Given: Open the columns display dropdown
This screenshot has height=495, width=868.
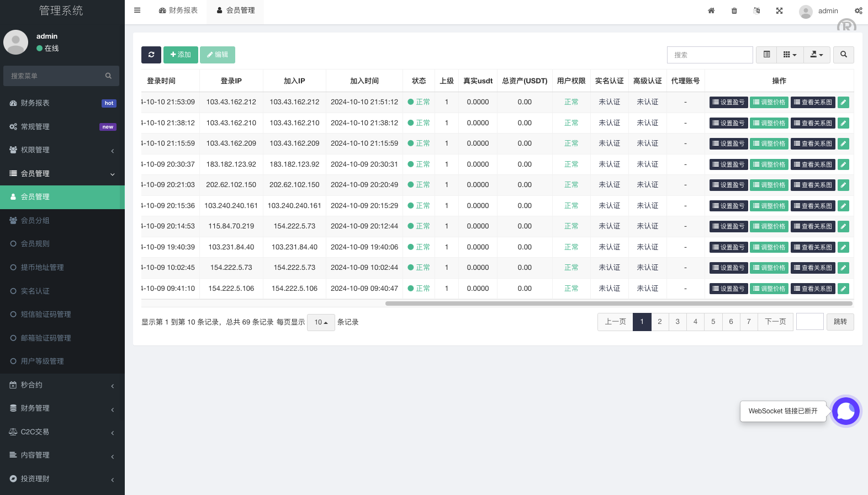Looking at the screenshot, I should tap(790, 55).
